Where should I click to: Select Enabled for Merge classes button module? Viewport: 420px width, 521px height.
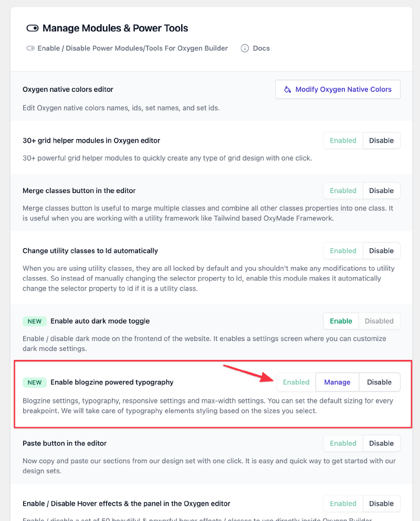343,191
